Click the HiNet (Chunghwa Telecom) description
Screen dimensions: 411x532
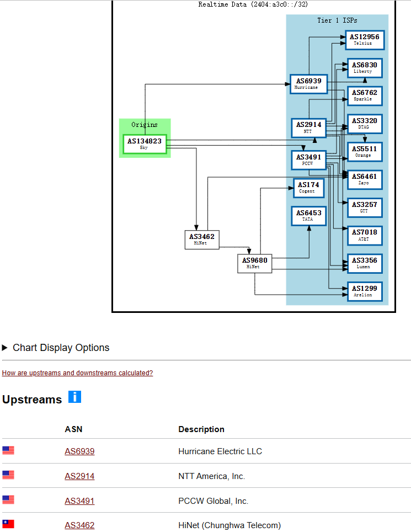(229, 525)
